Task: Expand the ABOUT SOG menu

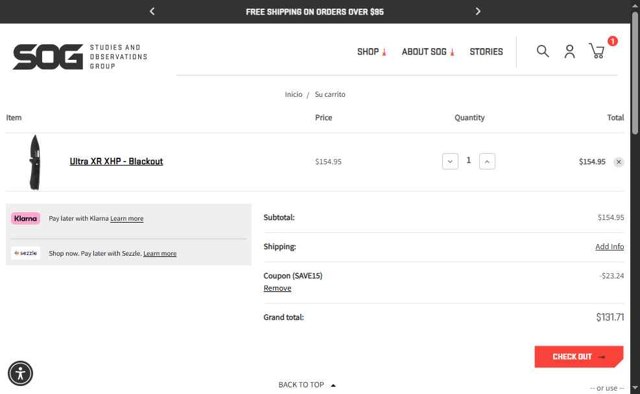Action: pyautogui.click(x=428, y=52)
